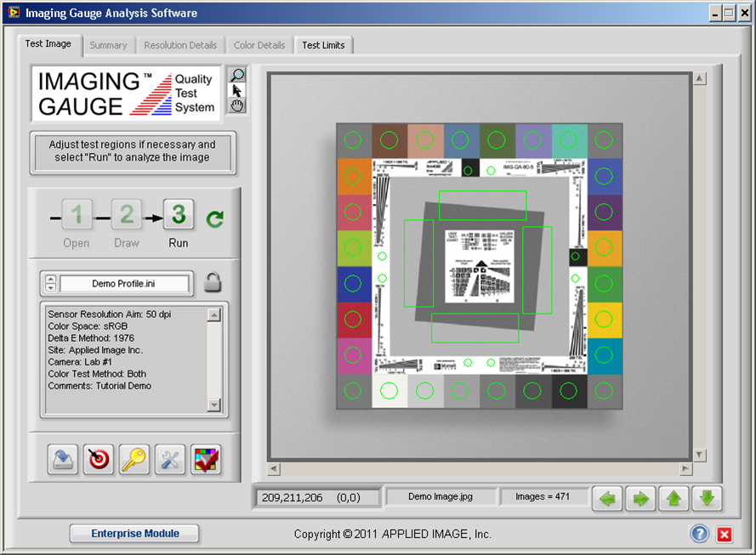Click the down arrow of profile selector

pos(51,287)
